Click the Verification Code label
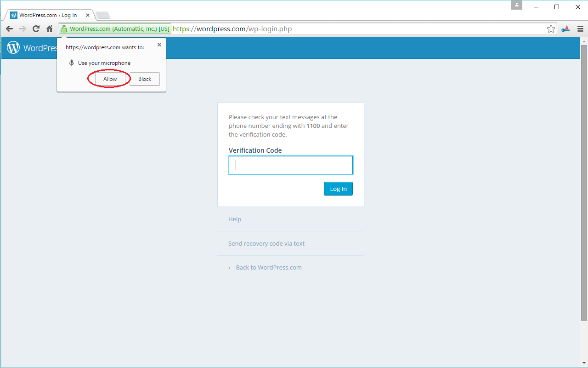Screen dimensions: 588x368 tap(255, 150)
